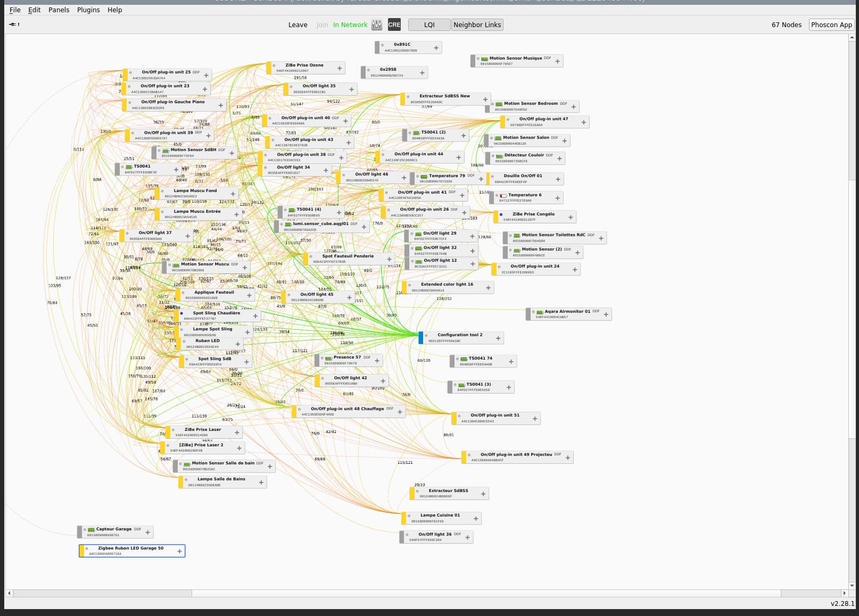Click battery icon on Motion Sensor Musique
The height and width of the screenshot is (616, 859).
(x=485, y=59)
